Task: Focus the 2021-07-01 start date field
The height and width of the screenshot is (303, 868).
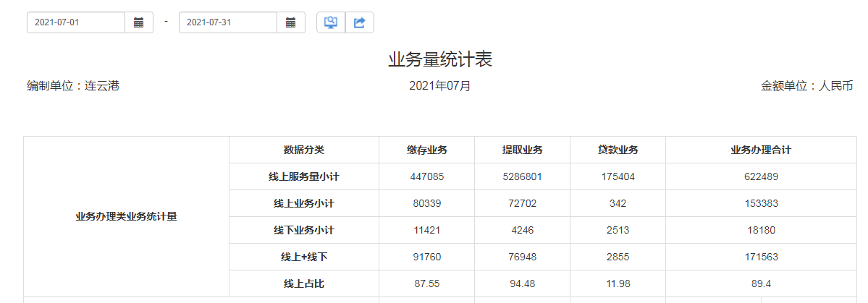Action: 76,22
